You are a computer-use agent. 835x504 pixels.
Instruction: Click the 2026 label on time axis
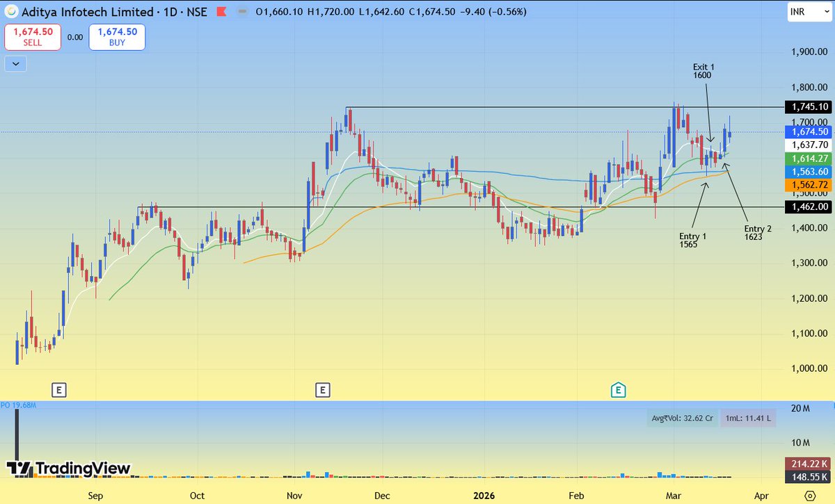click(x=484, y=496)
